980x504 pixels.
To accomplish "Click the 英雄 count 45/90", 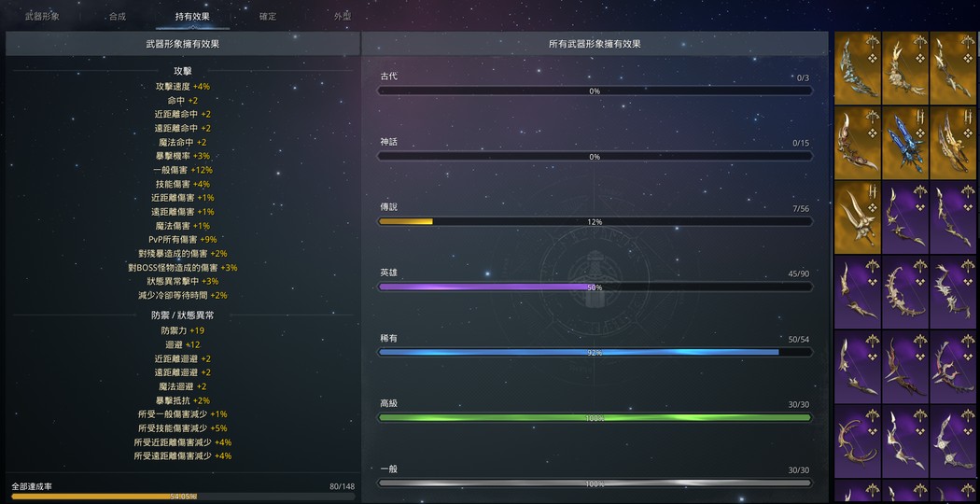I will (799, 273).
